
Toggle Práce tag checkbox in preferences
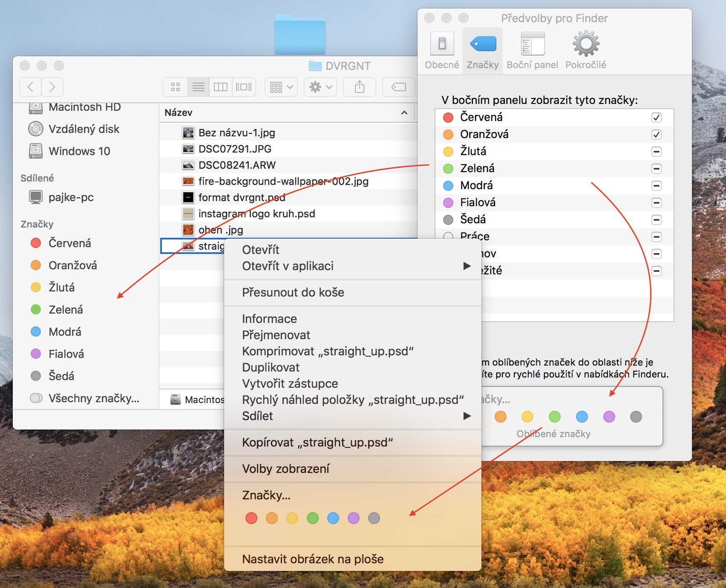[x=657, y=237]
